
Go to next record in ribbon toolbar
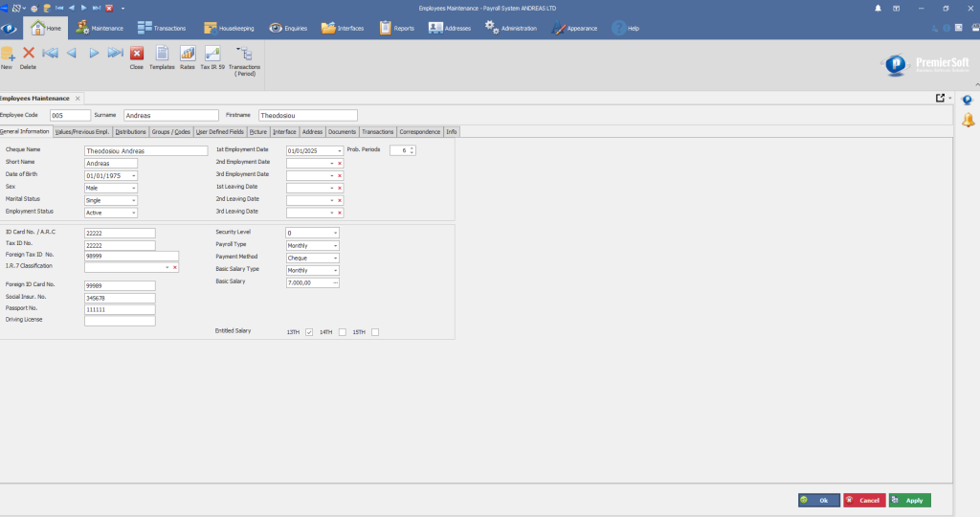pyautogui.click(x=94, y=54)
